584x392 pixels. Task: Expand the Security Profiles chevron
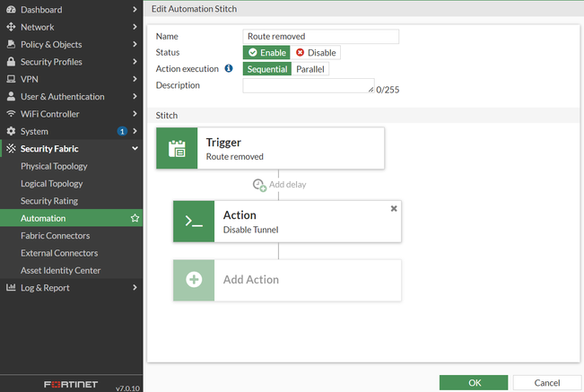coord(135,62)
